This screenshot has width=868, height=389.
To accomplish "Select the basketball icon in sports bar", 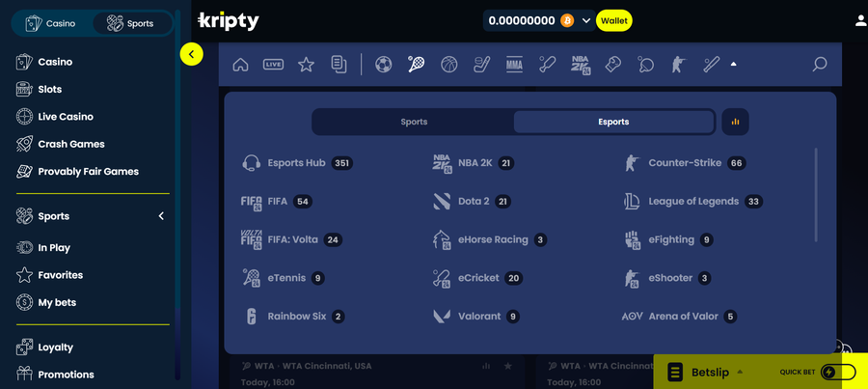I will pyautogui.click(x=448, y=65).
